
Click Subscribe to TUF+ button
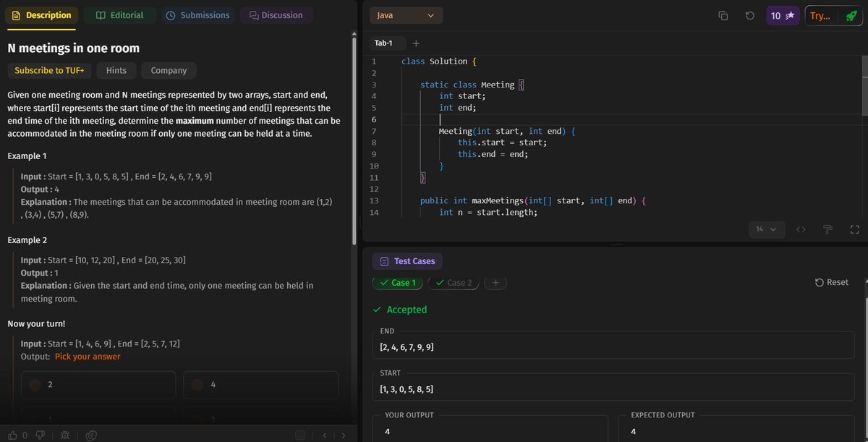(49, 70)
